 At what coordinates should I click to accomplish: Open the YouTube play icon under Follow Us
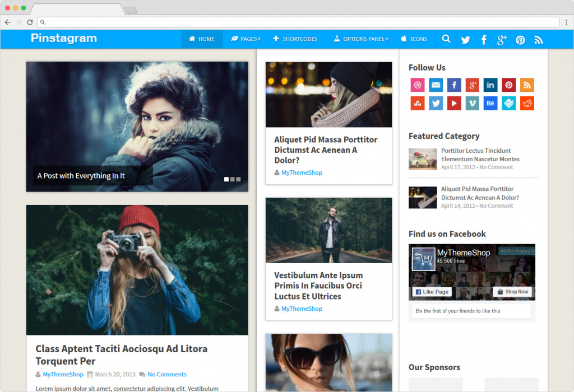454,103
